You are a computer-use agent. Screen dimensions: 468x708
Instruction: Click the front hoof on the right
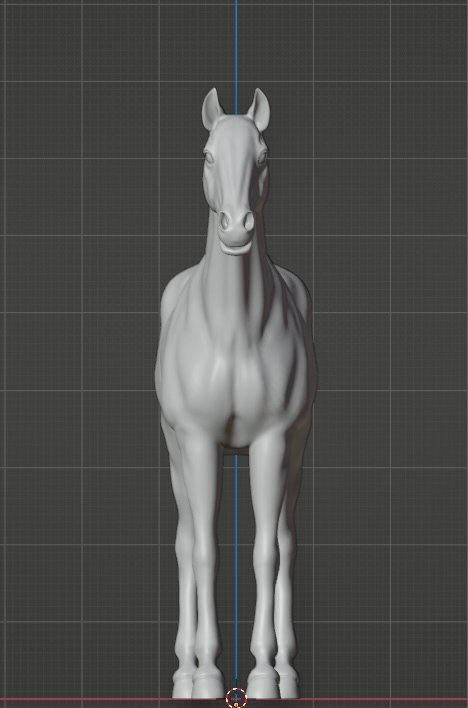[x=263, y=683]
